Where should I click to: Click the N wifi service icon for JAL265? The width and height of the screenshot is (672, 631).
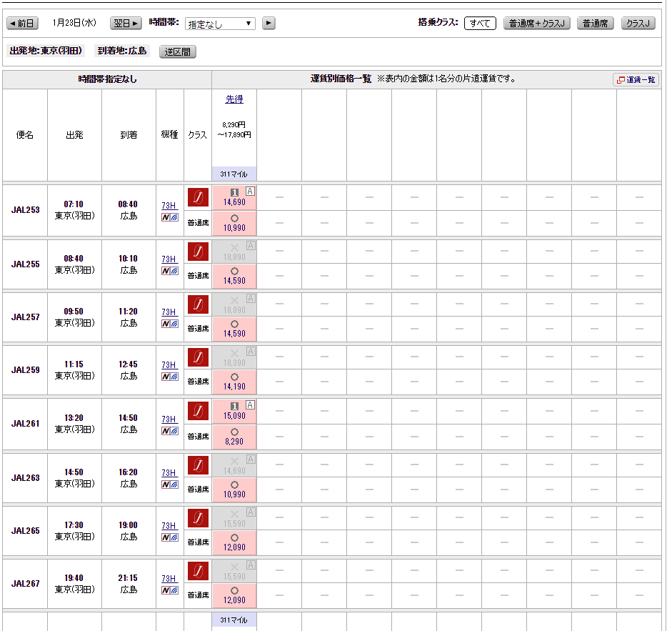tap(170, 537)
